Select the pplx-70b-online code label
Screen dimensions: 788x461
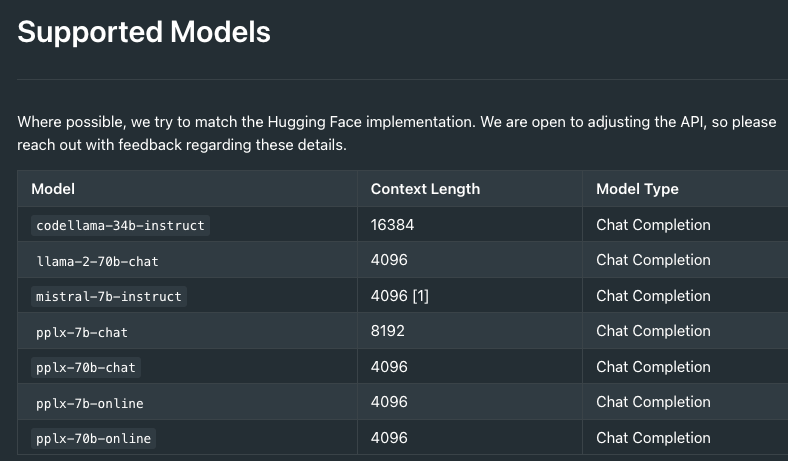[93, 438]
